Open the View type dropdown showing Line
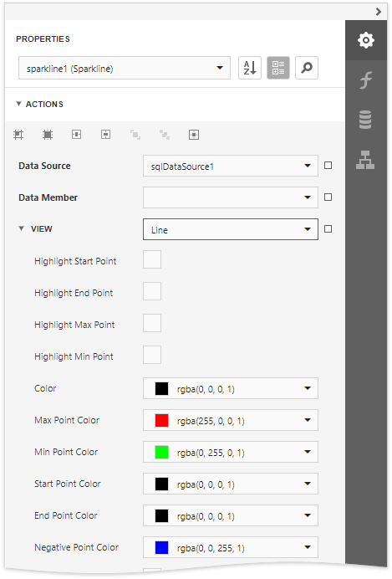The image size is (392, 579). click(x=231, y=229)
